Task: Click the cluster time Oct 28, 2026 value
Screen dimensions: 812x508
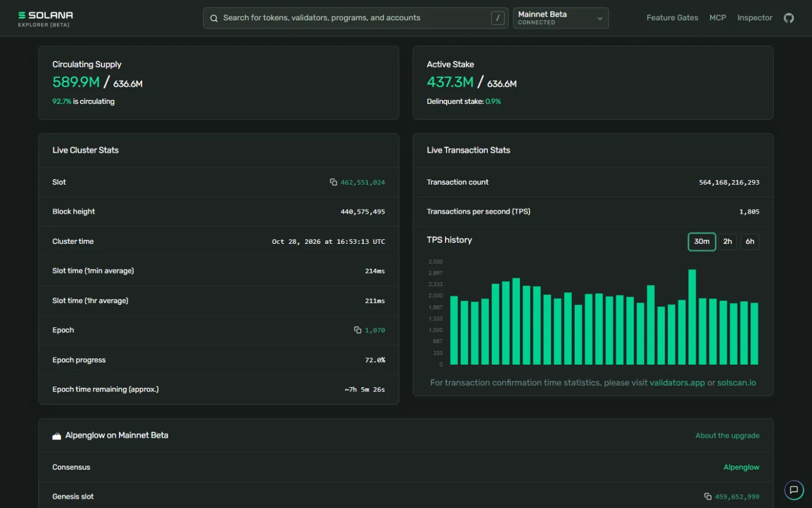Action: pyautogui.click(x=328, y=242)
